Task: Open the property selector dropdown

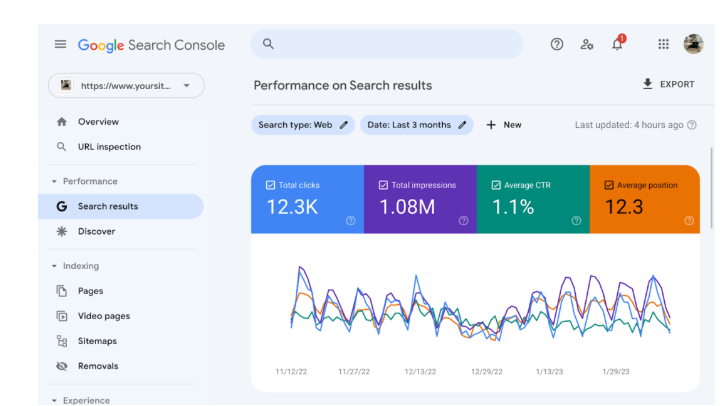Action: pyautogui.click(x=126, y=86)
